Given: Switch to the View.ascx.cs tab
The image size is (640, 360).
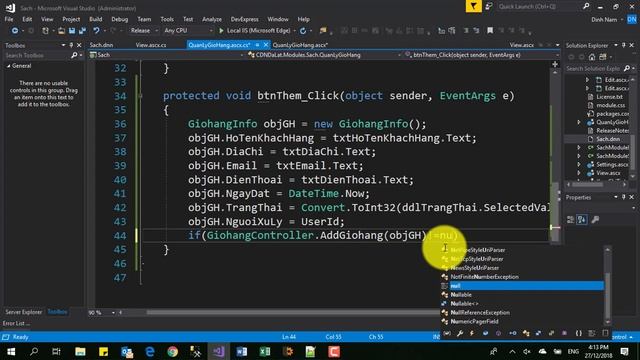Looking at the screenshot, I should [x=151, y=45].
